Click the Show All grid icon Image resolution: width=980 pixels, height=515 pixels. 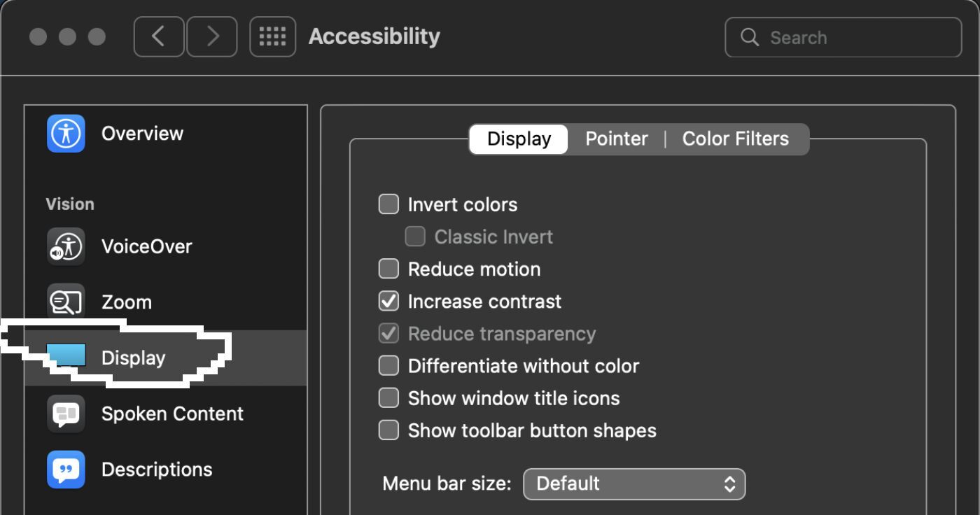pos(272,36)
